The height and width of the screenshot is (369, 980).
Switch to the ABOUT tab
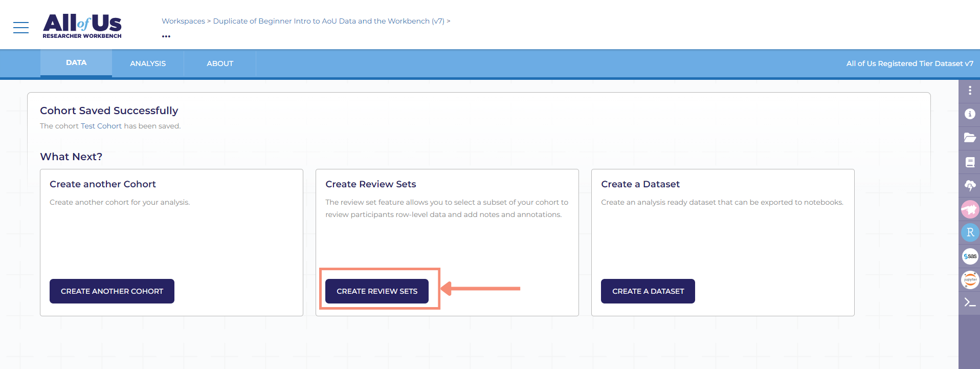click(x=220, y=63)
